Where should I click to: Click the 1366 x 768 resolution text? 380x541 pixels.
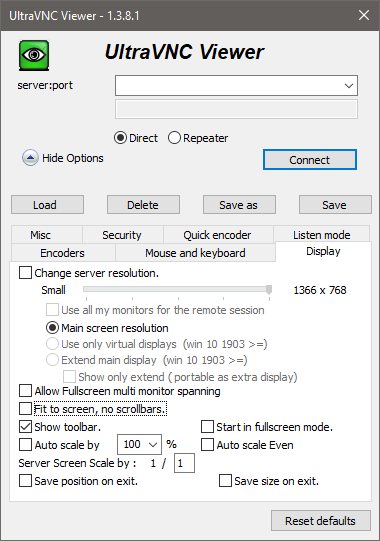pos(320,290)
